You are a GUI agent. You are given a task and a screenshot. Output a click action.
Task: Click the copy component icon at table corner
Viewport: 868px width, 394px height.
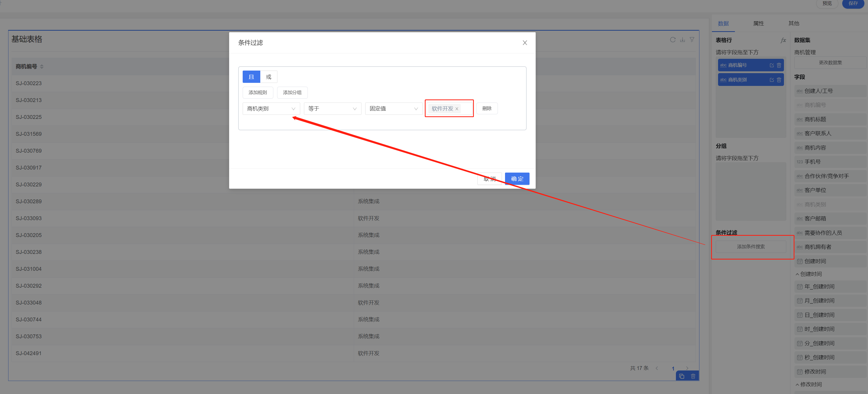[x=682, y=376]
